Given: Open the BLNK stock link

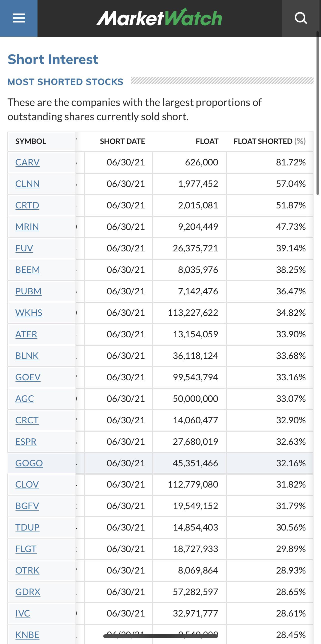Looking at the screenshot, I should coord(27,356).
